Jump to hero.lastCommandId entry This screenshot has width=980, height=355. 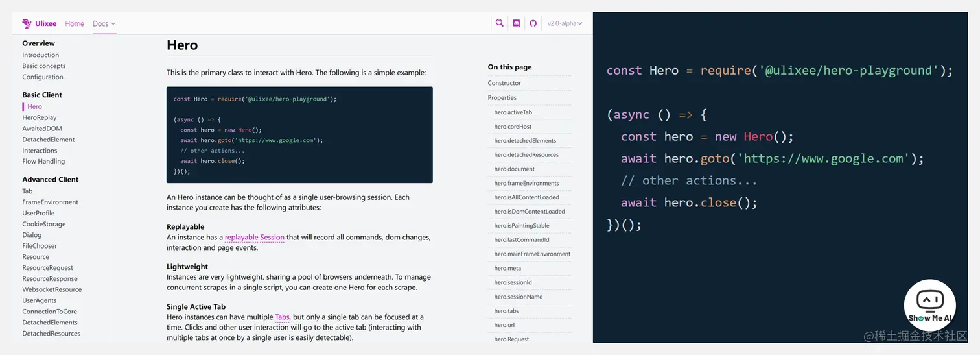522,240
